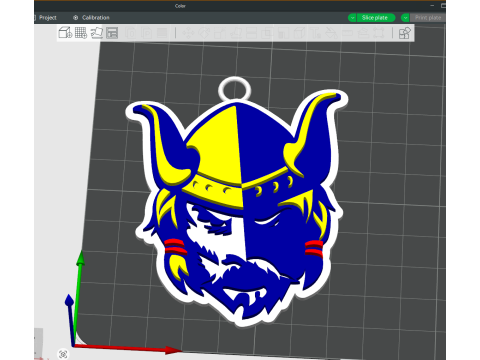Select the Rotate tool
The width and height of the screenshot is (480, 360).
point(204,33)
